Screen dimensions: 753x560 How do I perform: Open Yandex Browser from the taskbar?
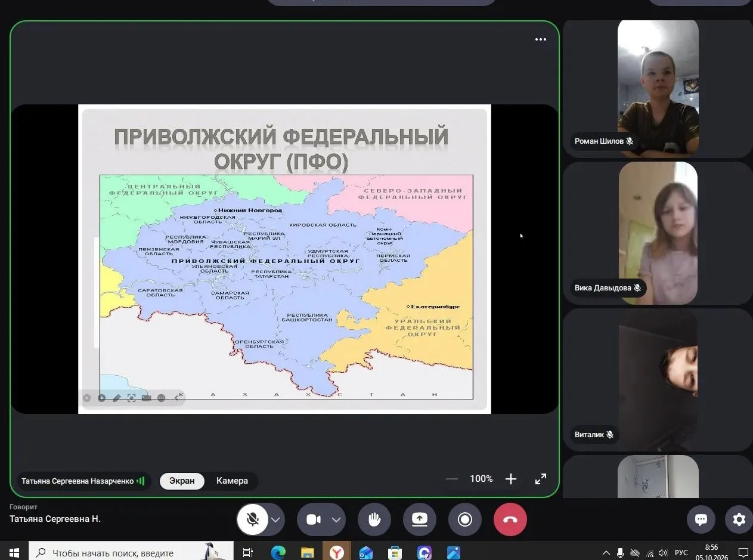pyautogui.click(x=336, y=553)
